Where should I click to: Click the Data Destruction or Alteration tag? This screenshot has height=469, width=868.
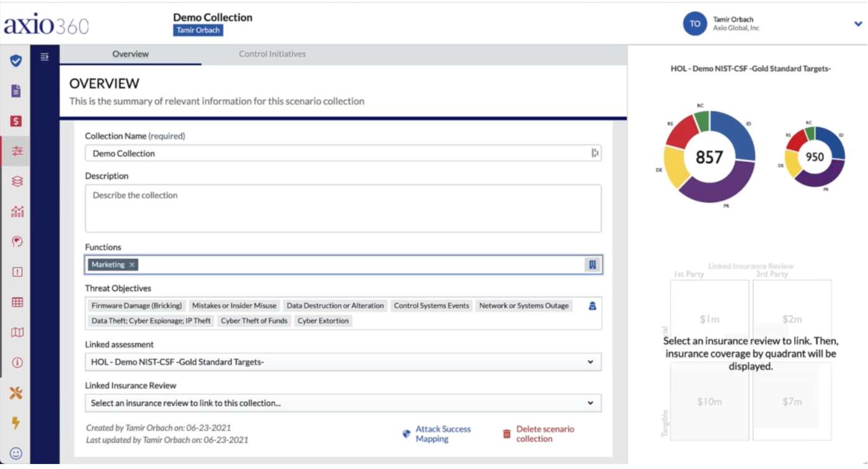[335, 306]
